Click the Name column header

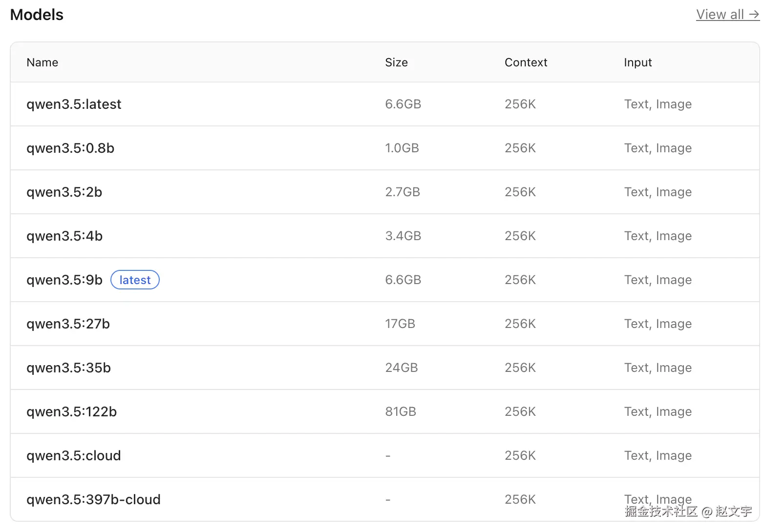pos(43,62)
